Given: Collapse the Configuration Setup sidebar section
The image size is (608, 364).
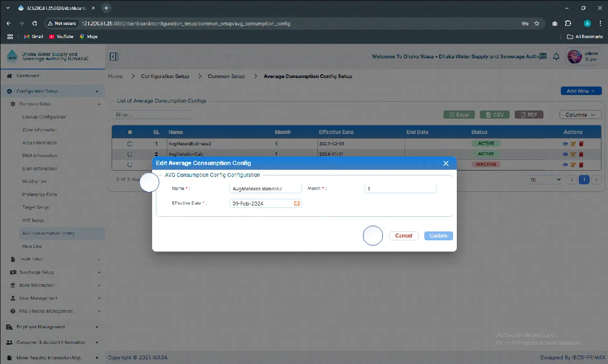Looking at the screenshot, I should (x=52, y=91).
